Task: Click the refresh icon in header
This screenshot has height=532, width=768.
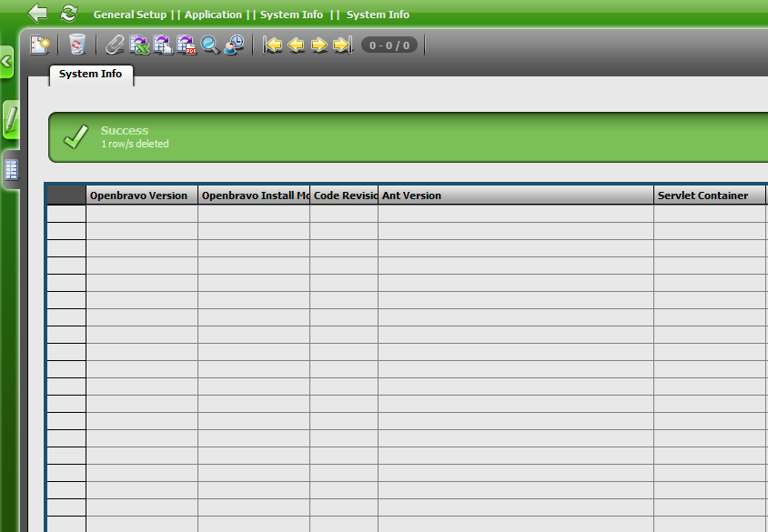Action: coord(68,14)
